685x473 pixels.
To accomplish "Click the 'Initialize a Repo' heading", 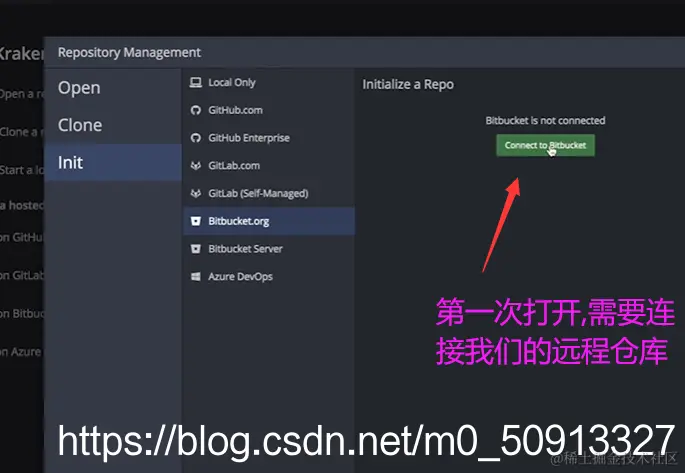I will point(408,84).
